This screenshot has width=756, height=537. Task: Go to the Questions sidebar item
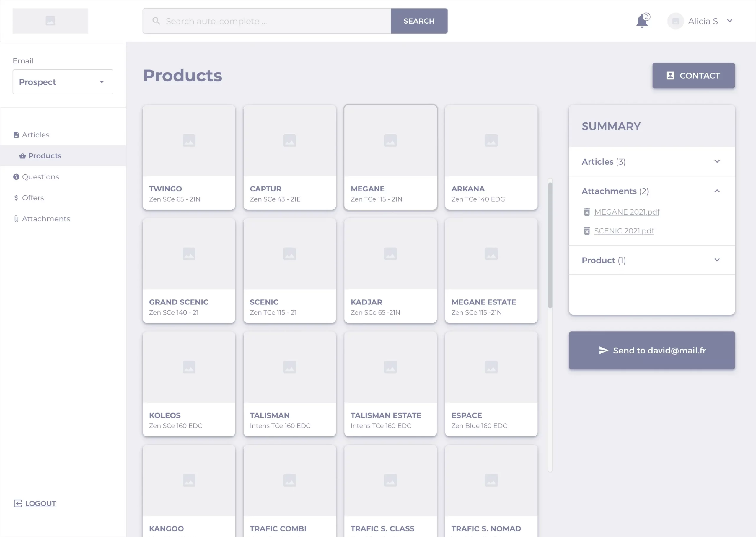coord(40,177)
